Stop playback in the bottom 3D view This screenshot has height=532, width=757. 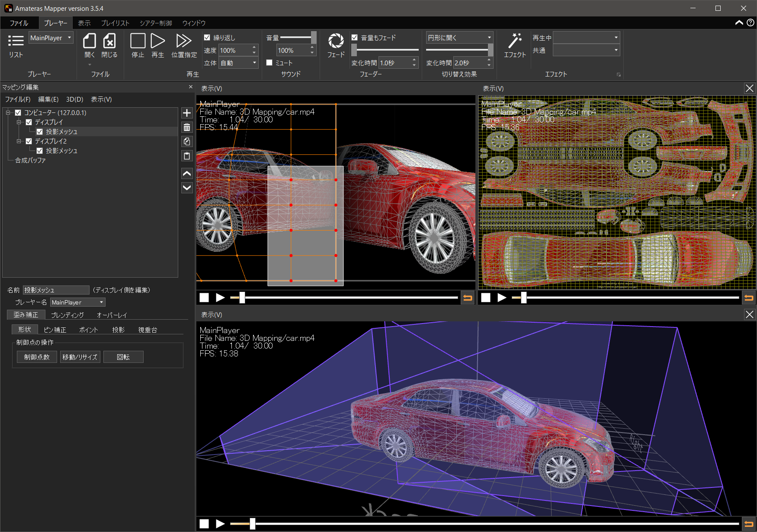pos(204,524)
